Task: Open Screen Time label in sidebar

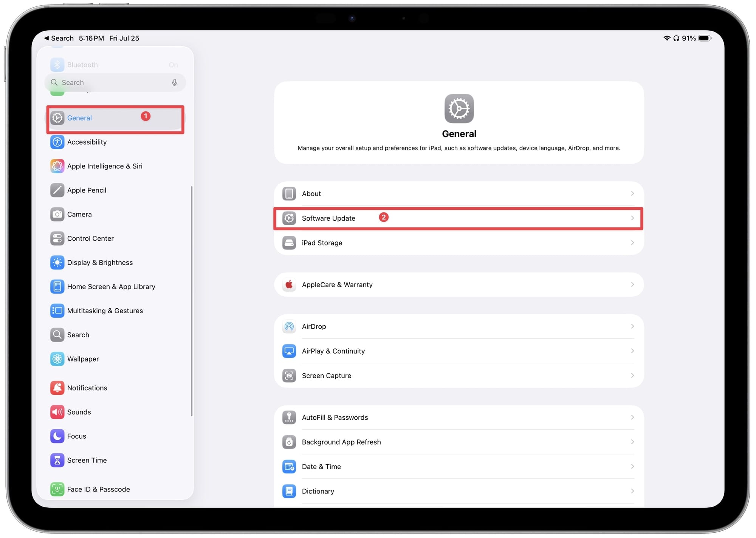Action: 87,460
